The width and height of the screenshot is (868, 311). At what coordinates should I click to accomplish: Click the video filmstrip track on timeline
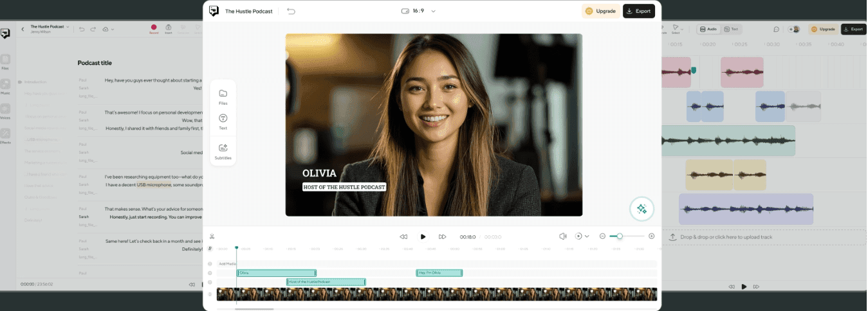[437, 294]
